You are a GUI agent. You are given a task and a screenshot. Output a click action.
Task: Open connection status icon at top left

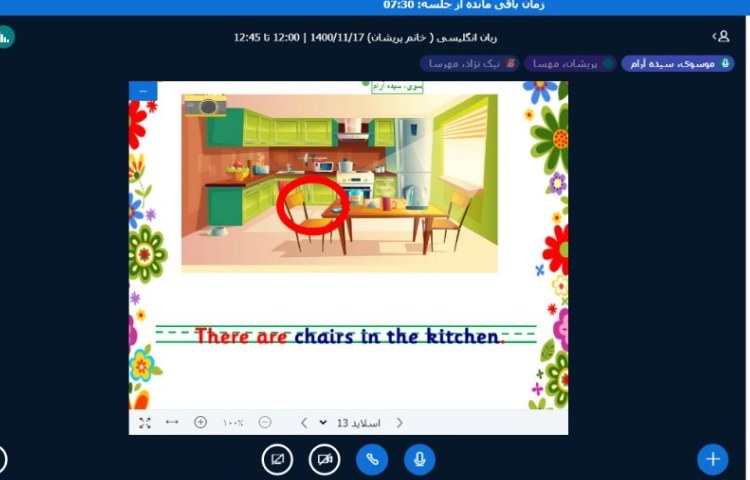pyautogui.click(x=5, y=37)
